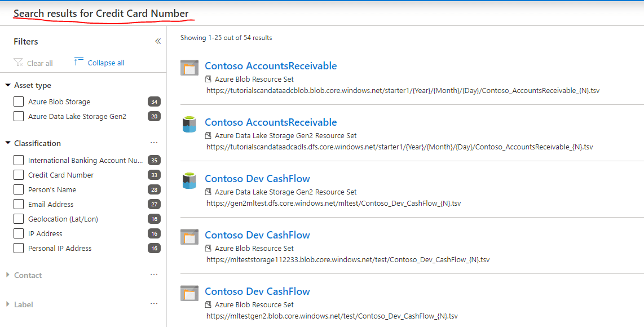Open Contoso Dev CashFlow mltestgen2 result
The image size is (644, 327).
coord(257,291)
